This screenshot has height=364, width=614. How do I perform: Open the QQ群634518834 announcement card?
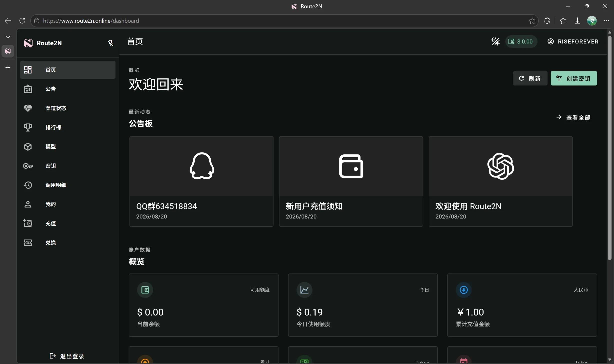point(201,181)
